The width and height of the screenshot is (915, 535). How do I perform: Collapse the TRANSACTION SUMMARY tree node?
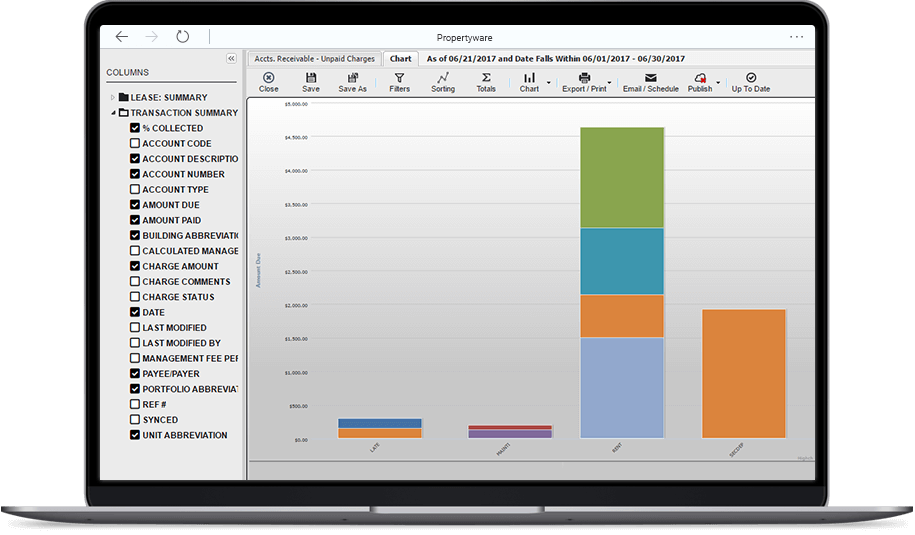coord(113,113)
